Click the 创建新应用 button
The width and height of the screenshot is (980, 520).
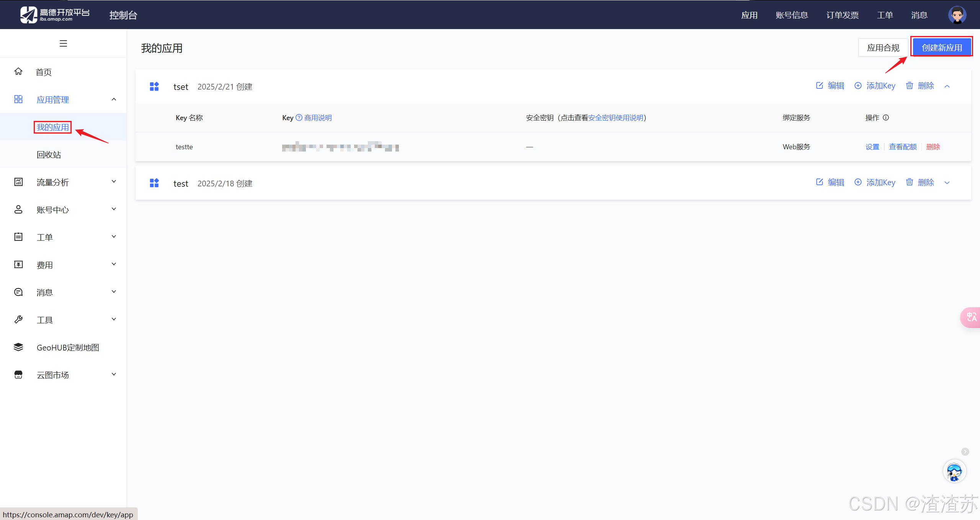942,47
